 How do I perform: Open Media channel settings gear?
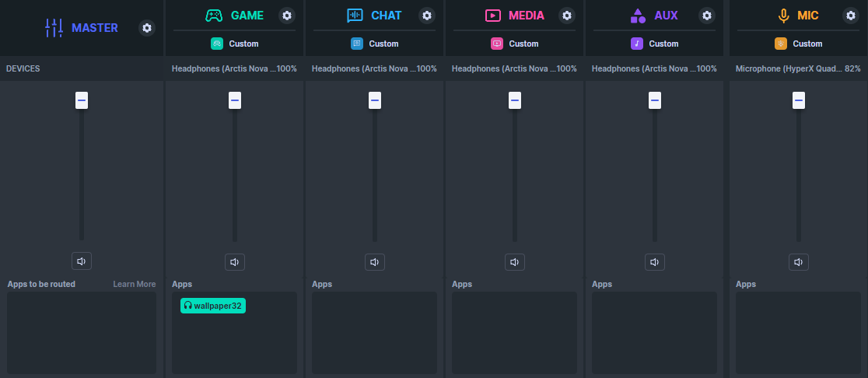[x=567, y=16]
